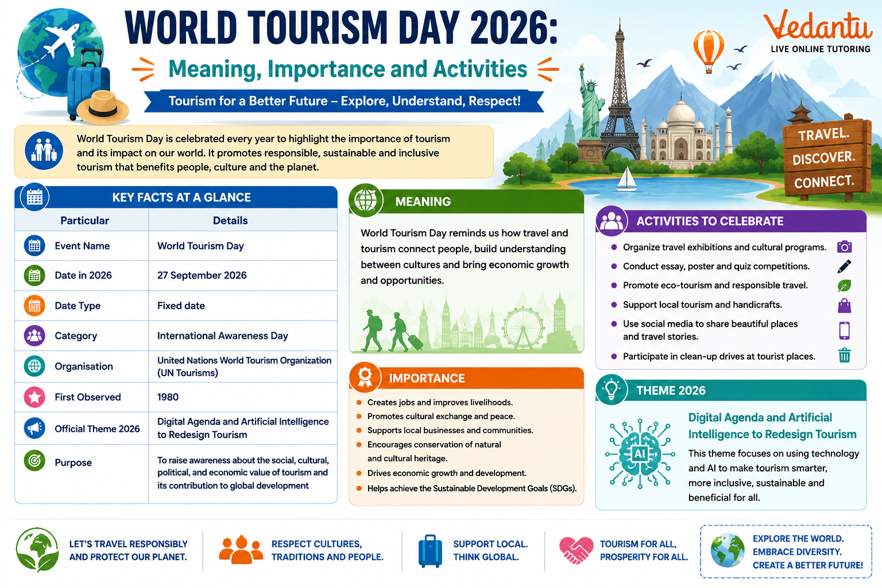Screen dimensions: 882x588
Task: Click the pencil icon next to quiz competitions
Action: point(844,266)
